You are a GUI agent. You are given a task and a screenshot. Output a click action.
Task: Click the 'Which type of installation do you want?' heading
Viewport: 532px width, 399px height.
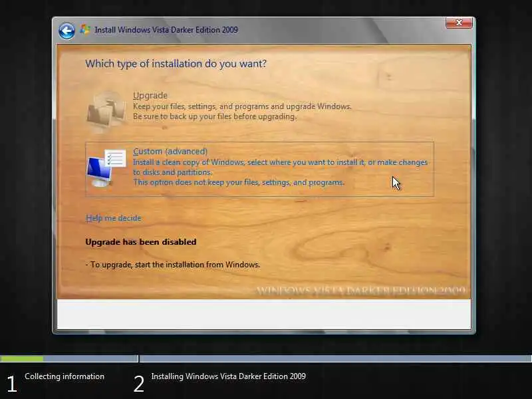point(176,64)
